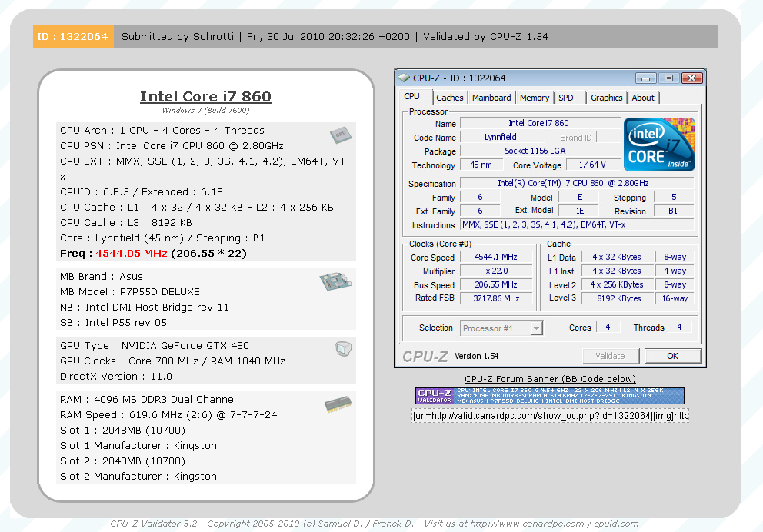The height and width of the screenshot is (532, 763).
Task: Click the CPU-Z Validator forum banner image
Action: (550, 396)
